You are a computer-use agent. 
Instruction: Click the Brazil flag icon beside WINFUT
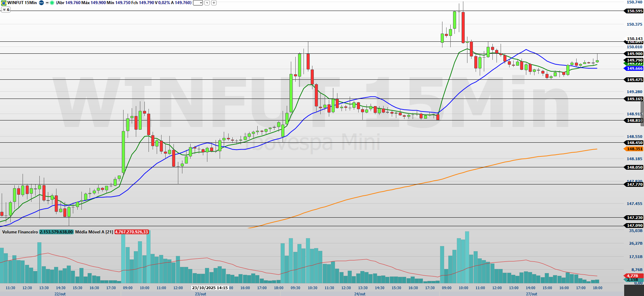[x=4, y=3]
